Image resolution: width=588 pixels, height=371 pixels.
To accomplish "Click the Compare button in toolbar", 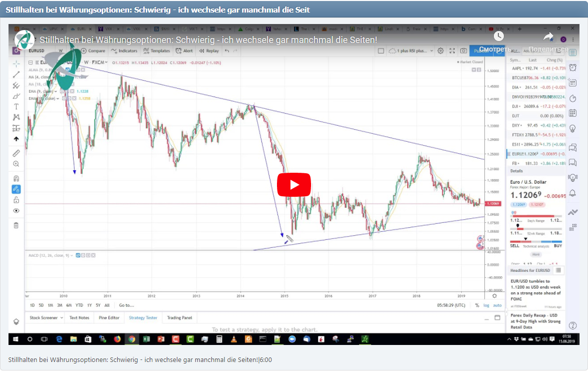I will click(93, 51).
